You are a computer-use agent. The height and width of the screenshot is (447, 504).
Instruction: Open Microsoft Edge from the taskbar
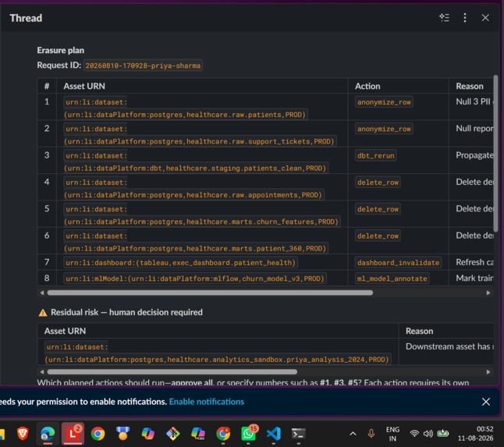48,434
